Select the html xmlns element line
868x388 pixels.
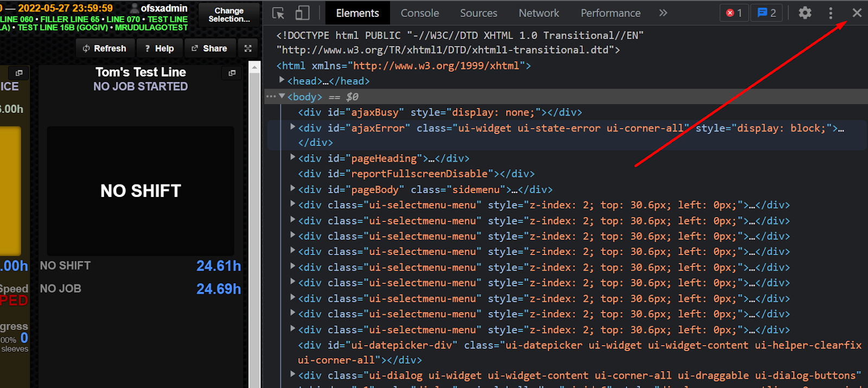404,66
